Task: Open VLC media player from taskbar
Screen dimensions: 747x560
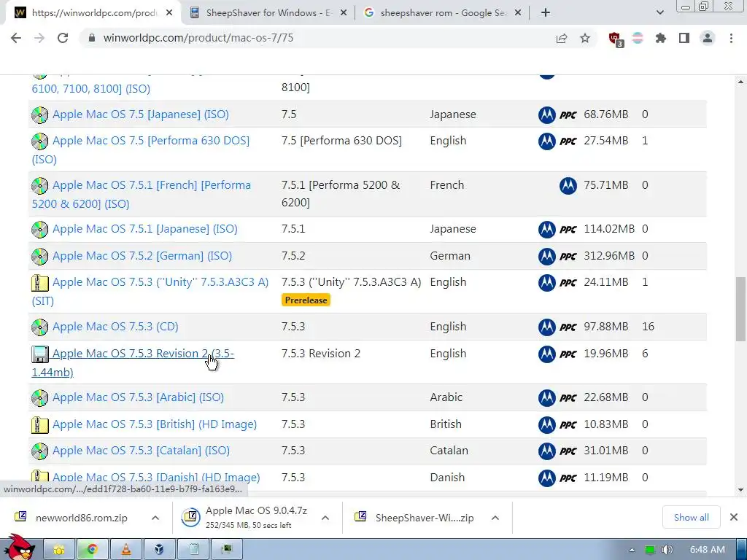Action: pyautogui.click(x=125, y=550)
